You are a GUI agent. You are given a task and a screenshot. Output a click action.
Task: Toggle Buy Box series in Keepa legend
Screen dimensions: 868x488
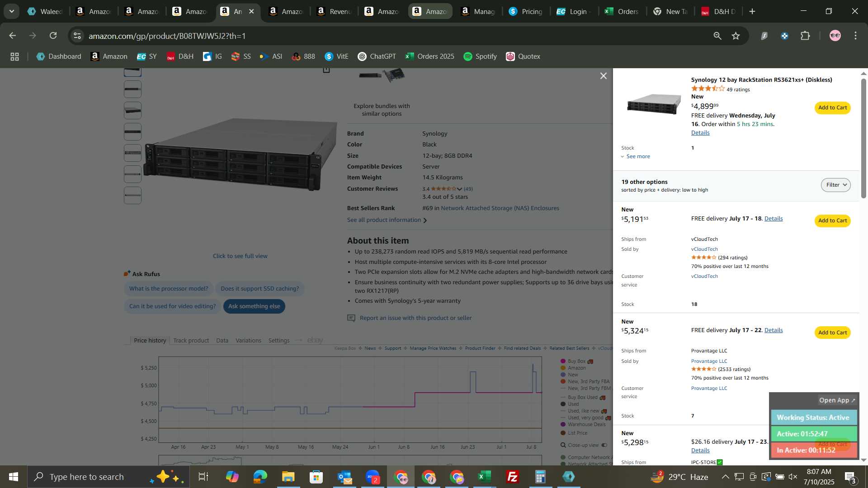(x=576, y=361)
